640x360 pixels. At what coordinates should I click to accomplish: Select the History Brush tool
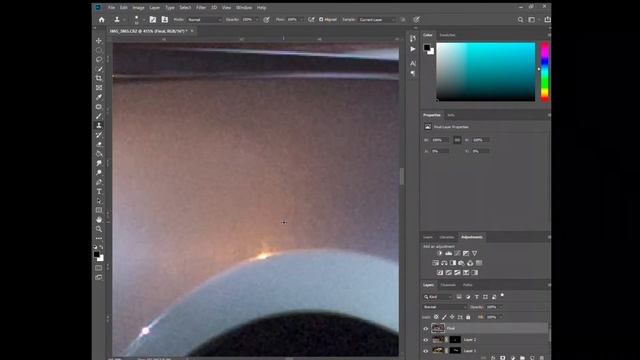coord(99,135)
